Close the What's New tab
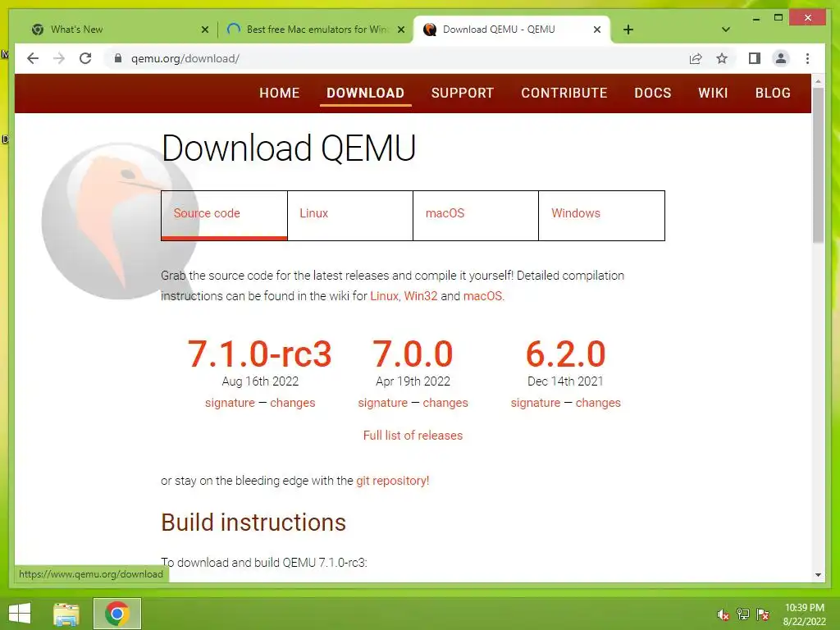This screenshot has width=840, height=630. click(x=204, y=30)
